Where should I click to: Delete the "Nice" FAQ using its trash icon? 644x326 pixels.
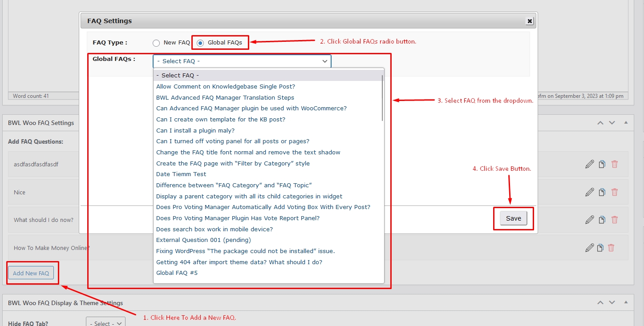(x=615, y=192)
